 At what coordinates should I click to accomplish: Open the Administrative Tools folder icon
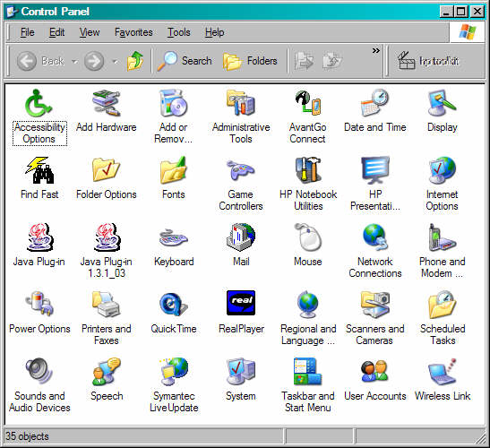click(x=241, y=103)
